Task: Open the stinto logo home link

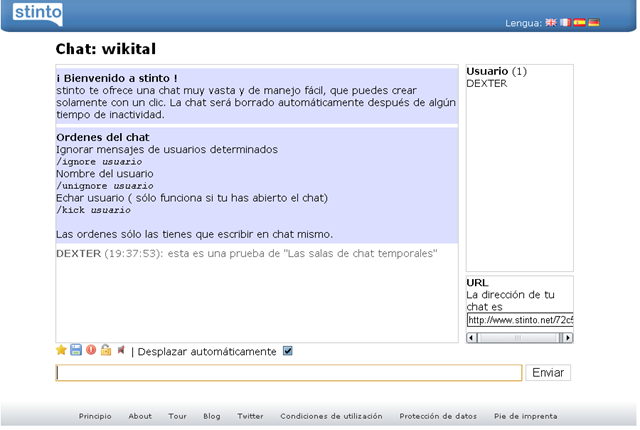Action: tap(38, 13)
